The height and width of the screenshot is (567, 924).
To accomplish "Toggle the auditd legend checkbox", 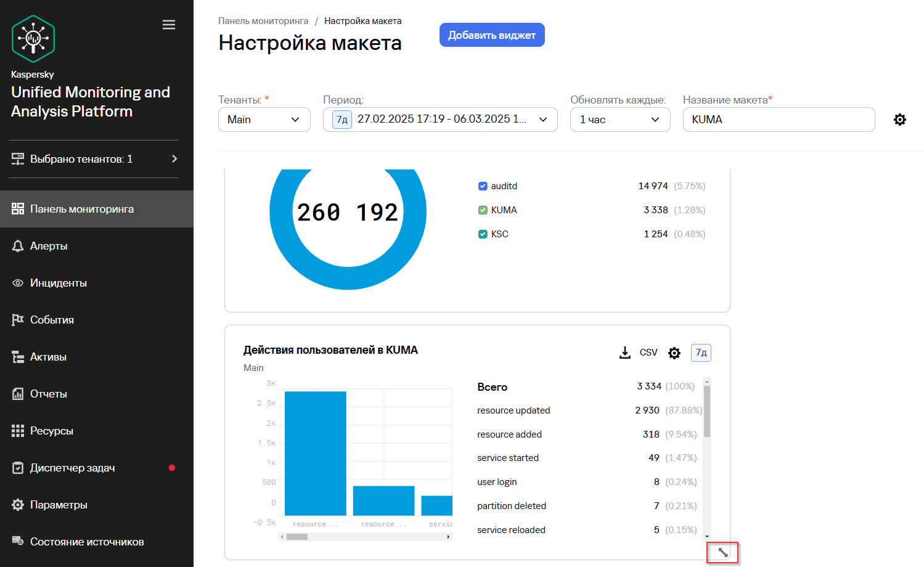I will [483, 186].
